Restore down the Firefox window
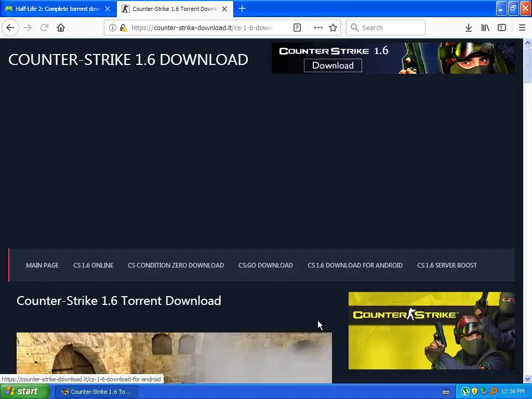Viewport: 532px width, 399px height. click(x=513, y=8)
